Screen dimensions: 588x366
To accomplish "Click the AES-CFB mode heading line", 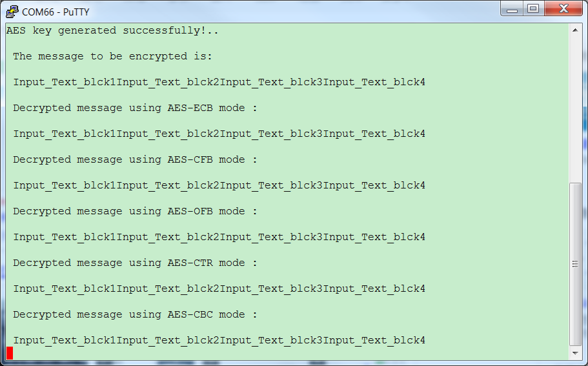I will [x=136, y=159].
